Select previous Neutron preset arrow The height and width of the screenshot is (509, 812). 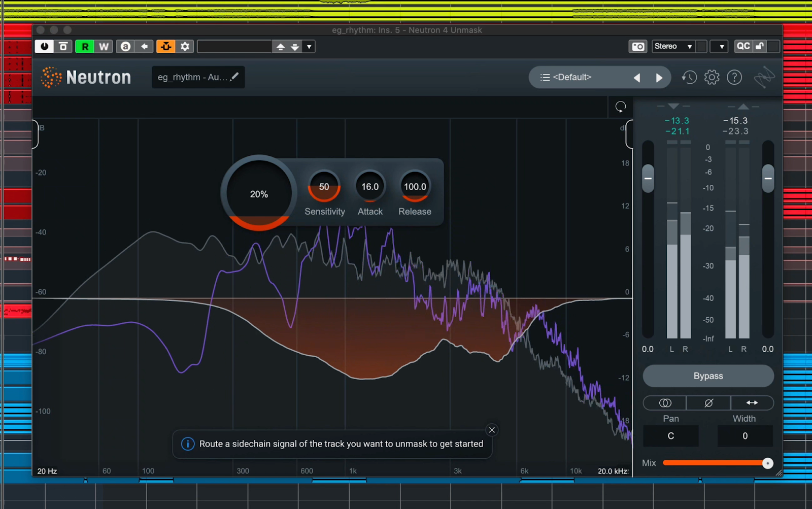tap(637, 78)
